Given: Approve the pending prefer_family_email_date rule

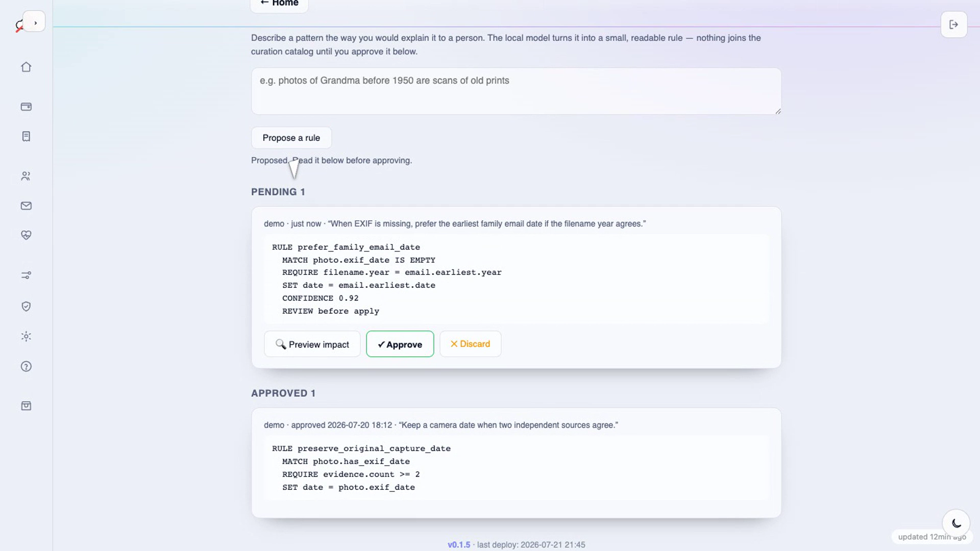Looking at the screenshot, I should coord(400,344).
